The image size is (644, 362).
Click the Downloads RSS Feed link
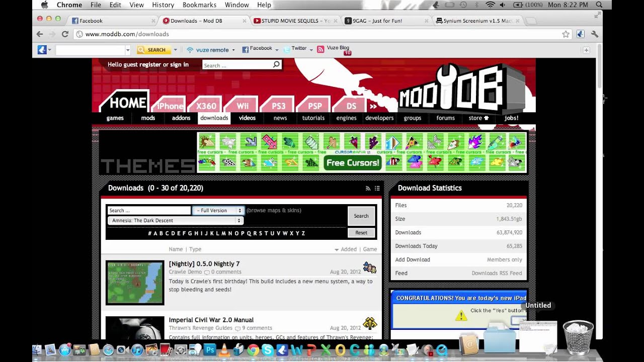497,273
